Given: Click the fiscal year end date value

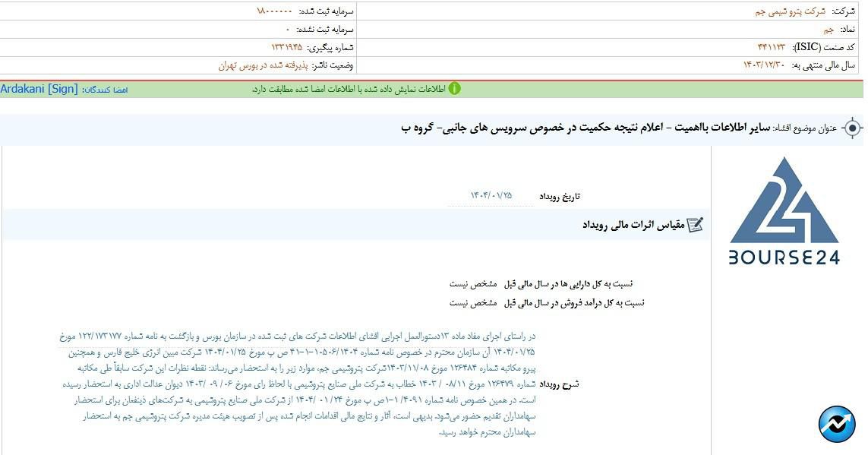Looking at the screenshot, I should pos(764,65).
